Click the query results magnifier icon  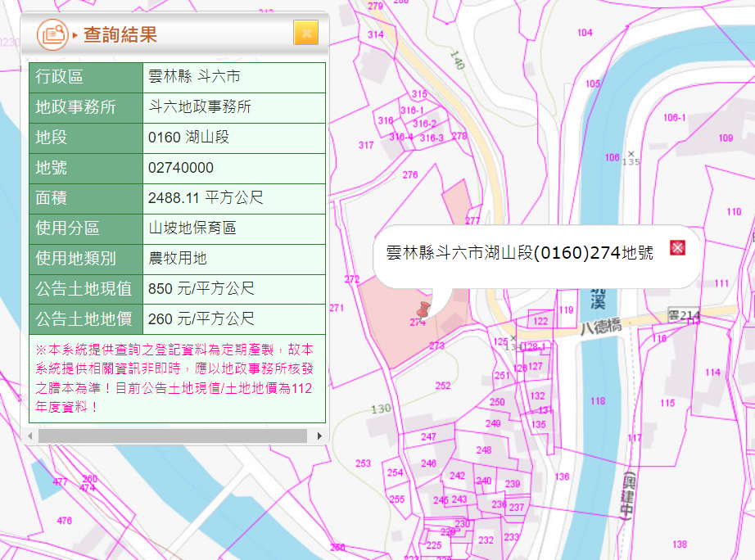coord(53,34)
